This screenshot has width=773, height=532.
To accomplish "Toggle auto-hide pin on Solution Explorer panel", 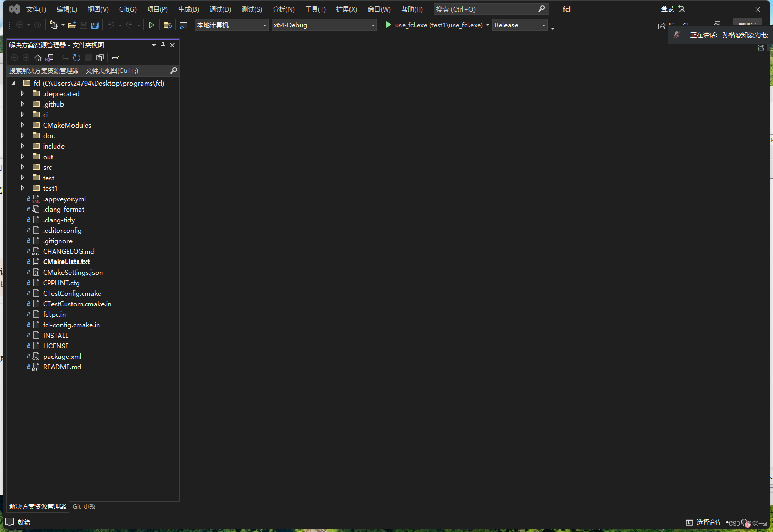I will pyautogui.click(x=163, y=45).
